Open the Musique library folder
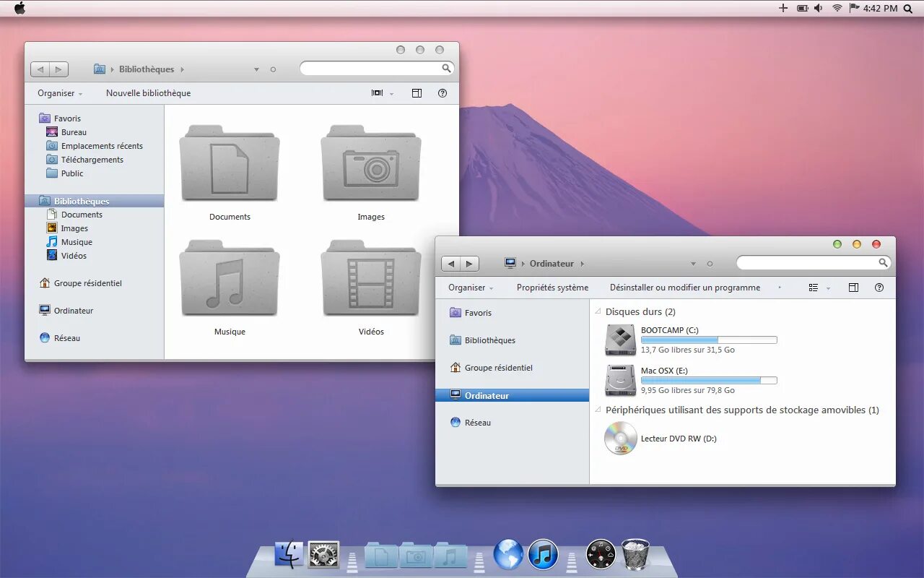 [230, 288]
